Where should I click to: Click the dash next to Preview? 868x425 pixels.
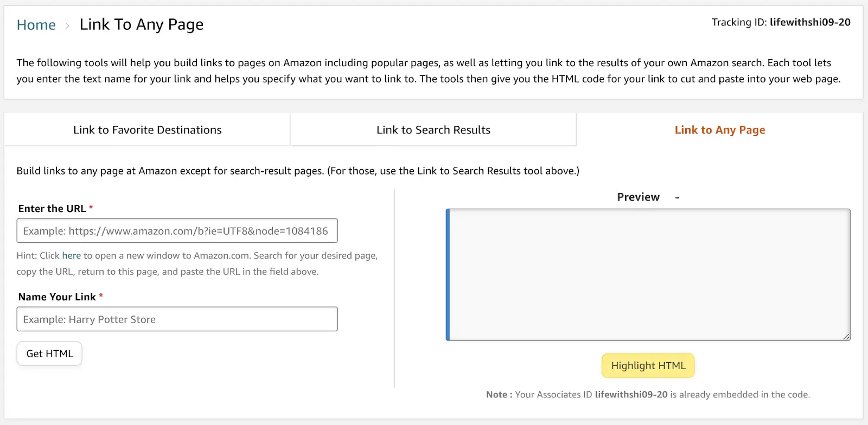click(x=677, y=197)
